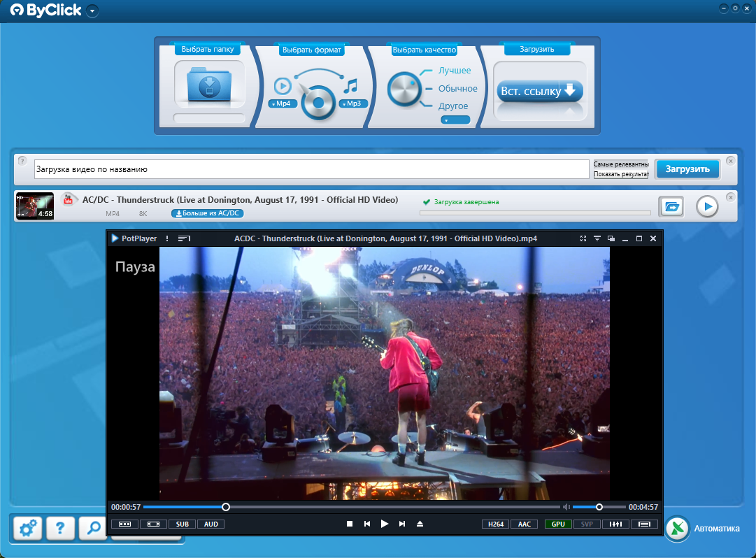Select the Загрузить tab label
The width and height of the screenshot is (756, 558).
tap(536, 49)
